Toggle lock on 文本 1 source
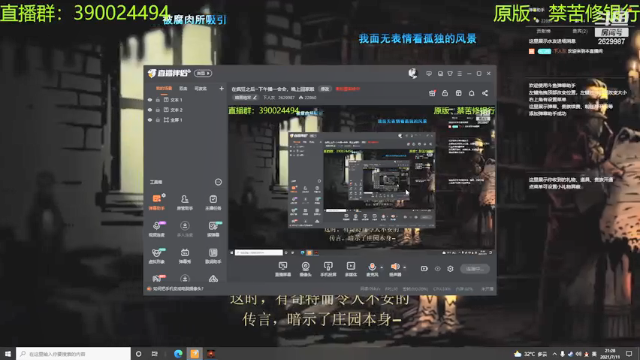Image resolution: width=640 pixels, height=360 pixels. pyautogui.click(x=158, y=100)
